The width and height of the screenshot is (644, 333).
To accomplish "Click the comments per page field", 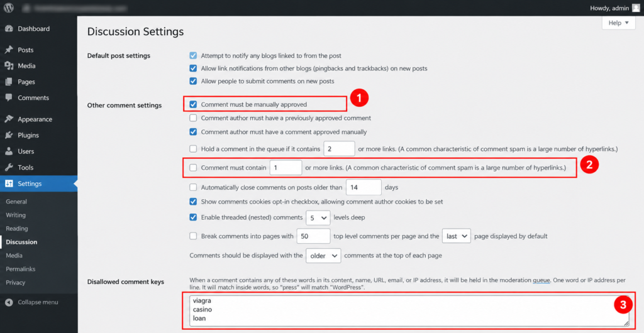I will [313, 236].
